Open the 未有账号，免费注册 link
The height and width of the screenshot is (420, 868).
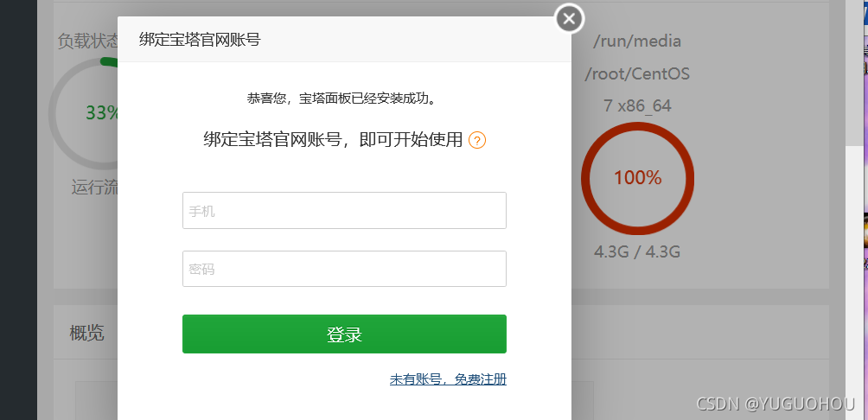pos(448,379)
